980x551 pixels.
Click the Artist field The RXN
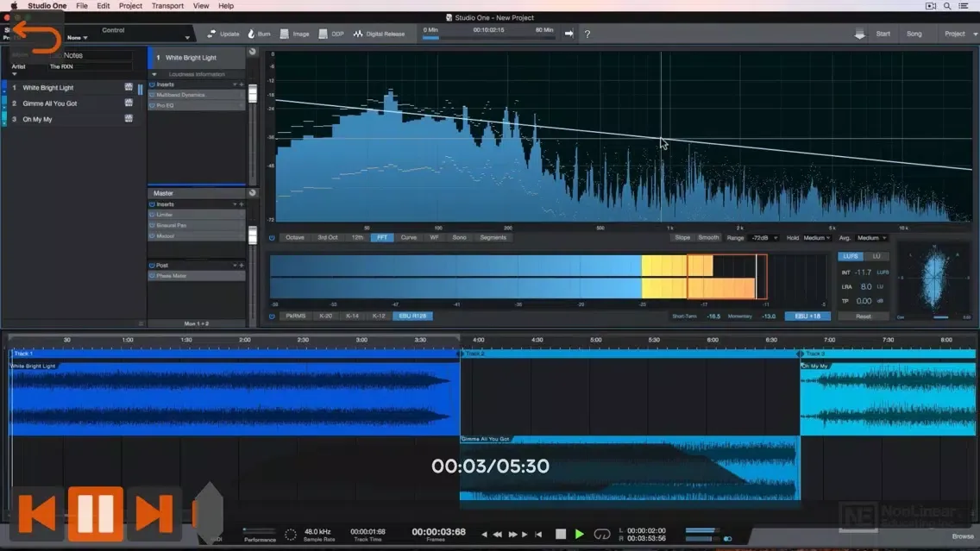pos(90,66)
